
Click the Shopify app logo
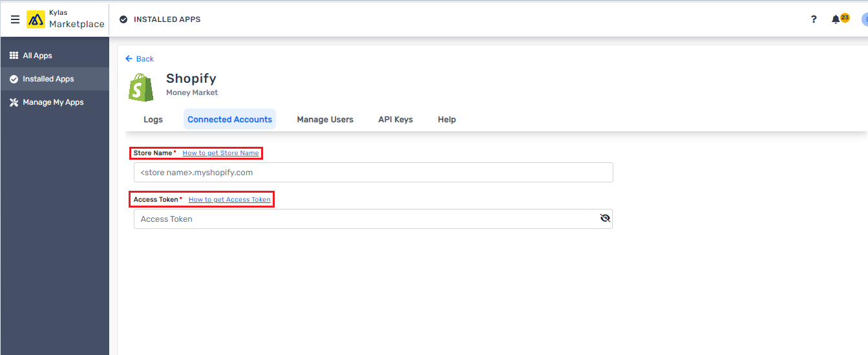(x=141, y=87)
